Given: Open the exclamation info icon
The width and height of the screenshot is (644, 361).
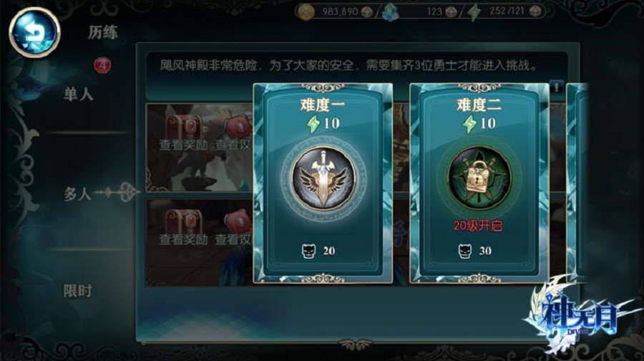Looking at the screenshot, I should (557, 87).
